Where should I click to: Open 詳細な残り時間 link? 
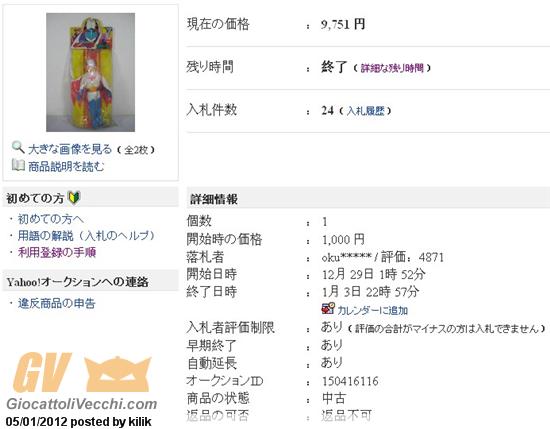[x=392, y=68]
